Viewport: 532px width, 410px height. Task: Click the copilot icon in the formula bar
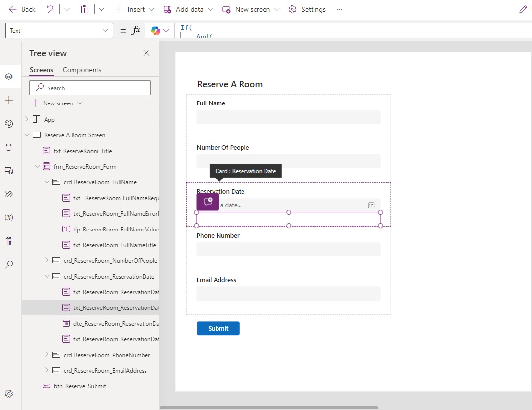(x=156, y=30)
